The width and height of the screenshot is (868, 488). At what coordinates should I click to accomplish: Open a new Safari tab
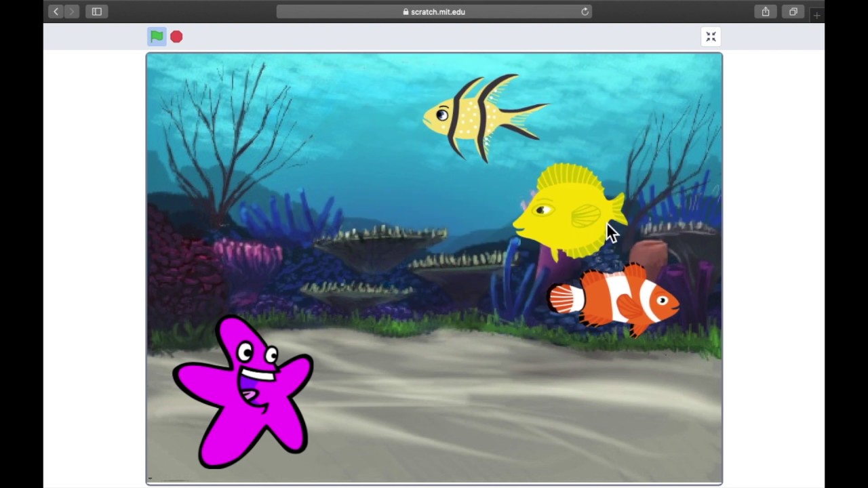click(x=816, y=15)
